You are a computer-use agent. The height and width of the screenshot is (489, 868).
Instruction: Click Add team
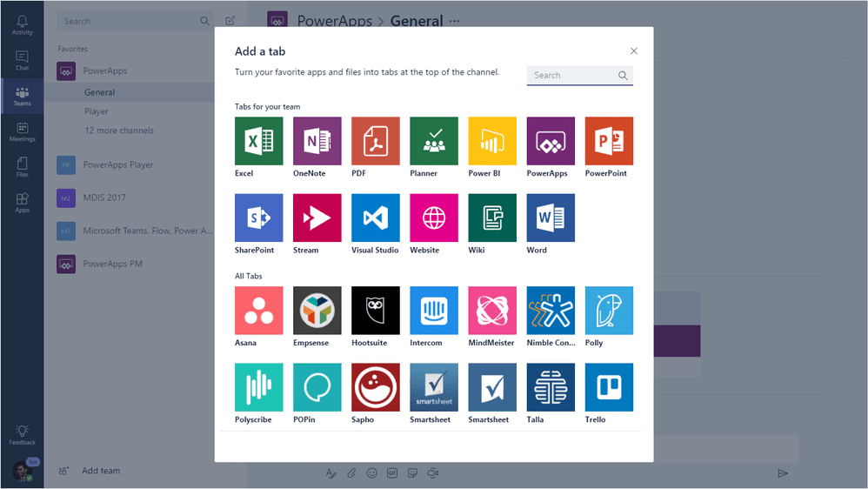pyautogui.click(x=90, y=471)
